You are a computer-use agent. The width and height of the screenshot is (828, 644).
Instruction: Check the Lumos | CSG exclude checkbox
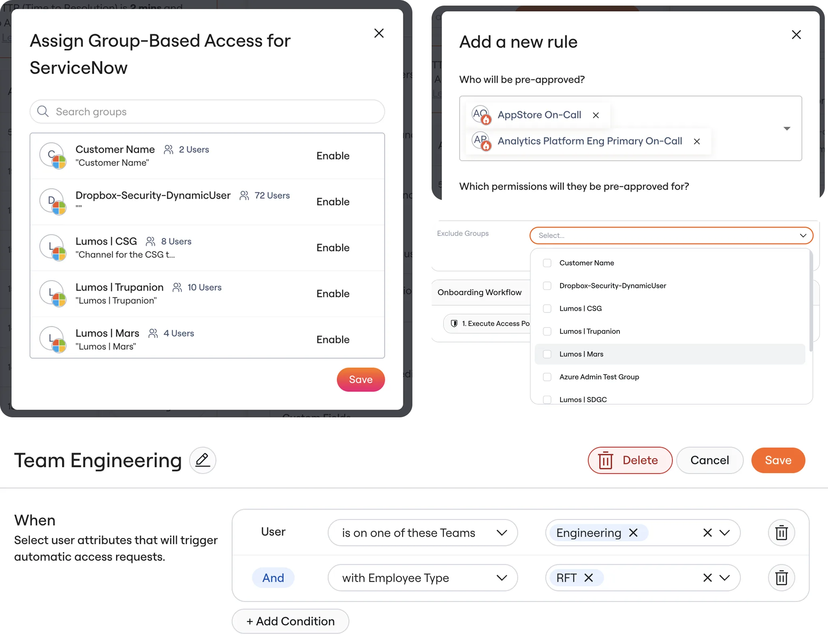tap(547, 308)
